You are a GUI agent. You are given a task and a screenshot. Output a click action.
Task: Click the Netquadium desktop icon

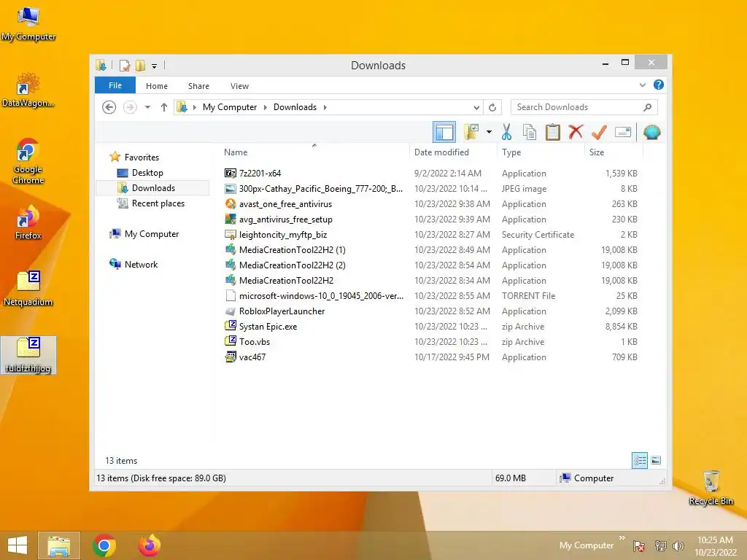coord(28,289)
